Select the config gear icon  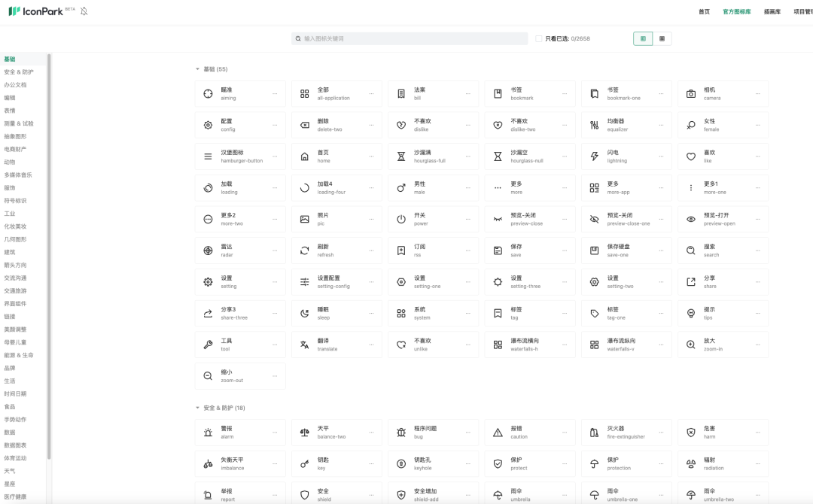(x=208, y=125)
